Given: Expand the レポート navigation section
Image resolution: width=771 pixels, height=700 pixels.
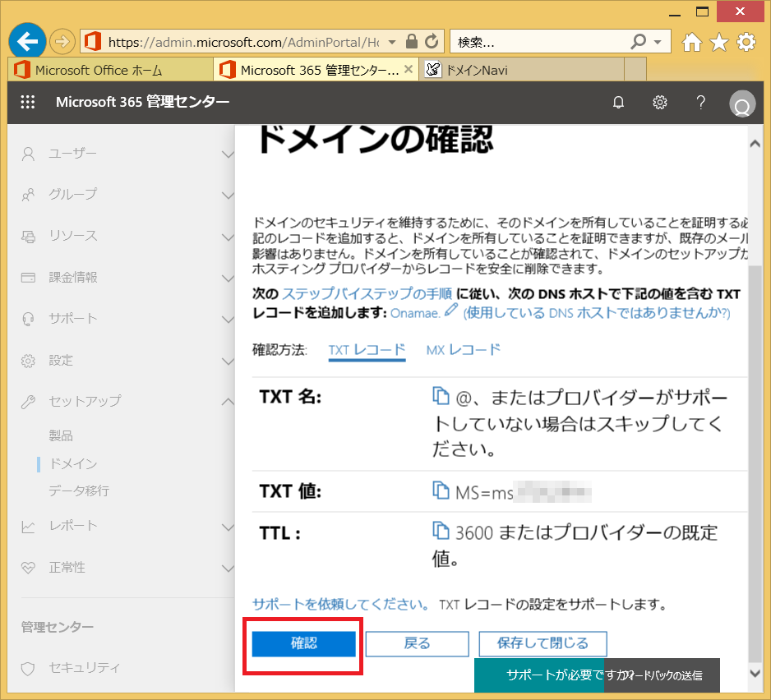Looking at the screenshot, I should pyautogui.click(x=227, y=527).
